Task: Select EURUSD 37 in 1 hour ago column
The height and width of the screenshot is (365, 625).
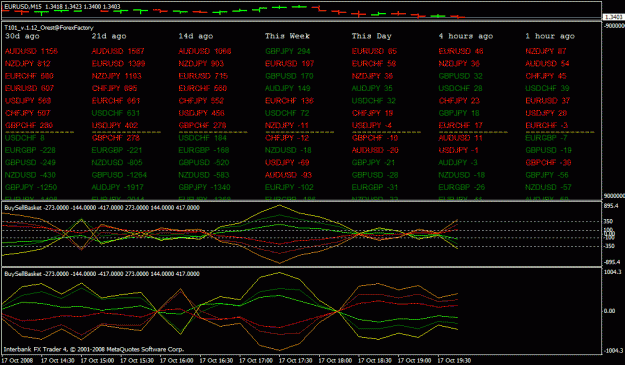Action: [x=548, y=101]
